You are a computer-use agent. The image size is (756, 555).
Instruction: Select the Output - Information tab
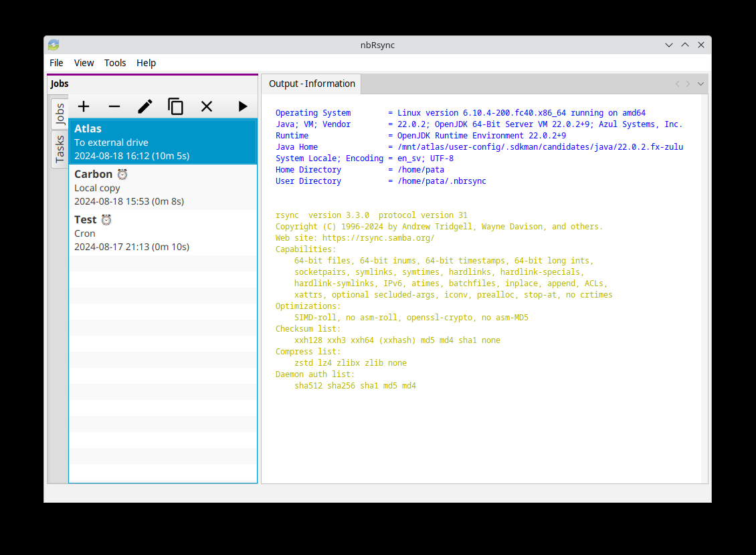pyautogui.click(x=312, y=84)
